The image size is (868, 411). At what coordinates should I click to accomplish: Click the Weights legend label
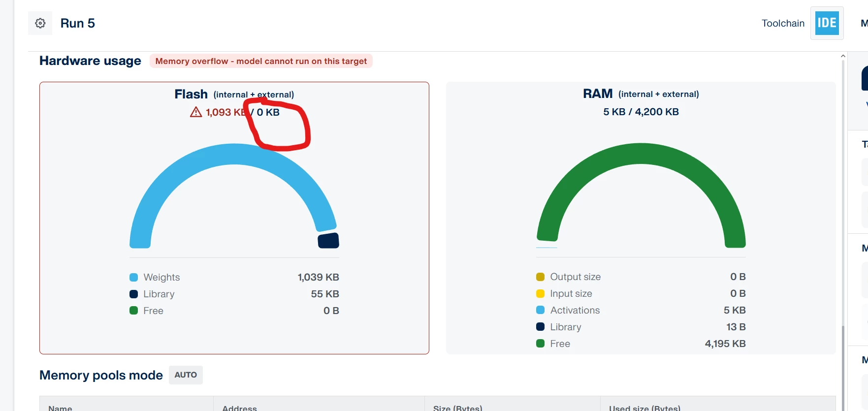[161, 277]
